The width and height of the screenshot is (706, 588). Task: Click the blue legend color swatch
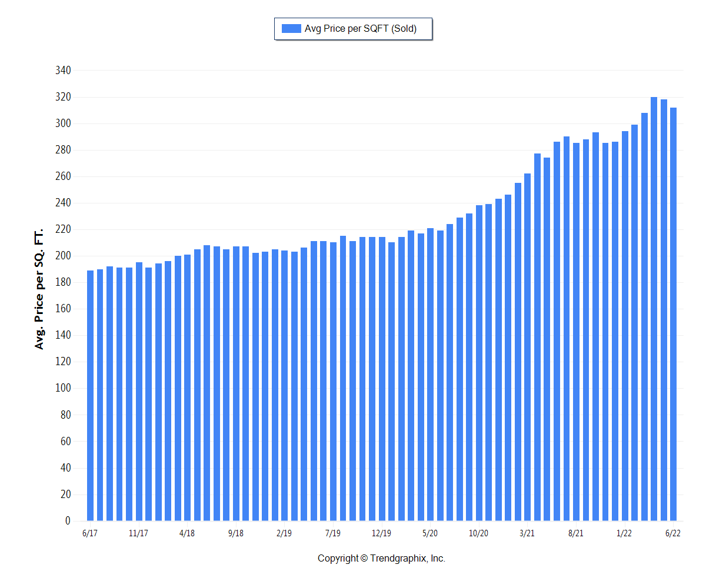click(291, 29)
